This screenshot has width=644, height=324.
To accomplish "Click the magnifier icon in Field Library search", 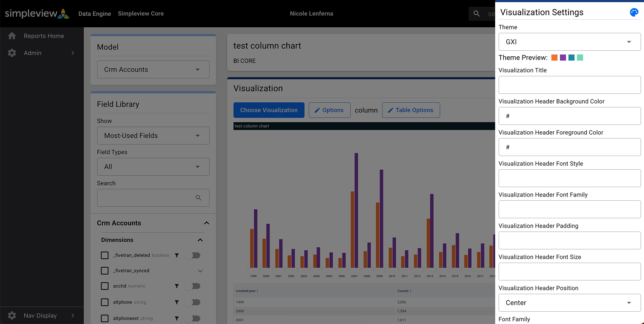I will coord(198,198).
